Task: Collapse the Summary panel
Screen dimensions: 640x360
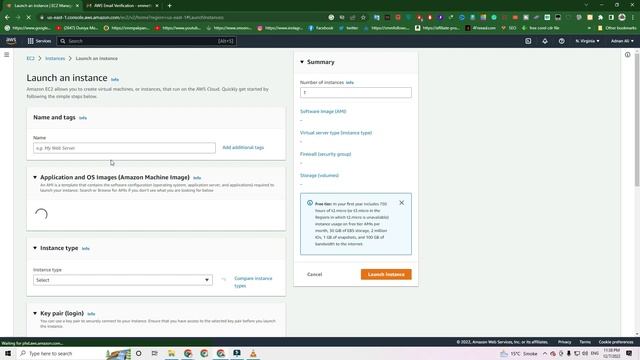Action: [x=302, y=62]
